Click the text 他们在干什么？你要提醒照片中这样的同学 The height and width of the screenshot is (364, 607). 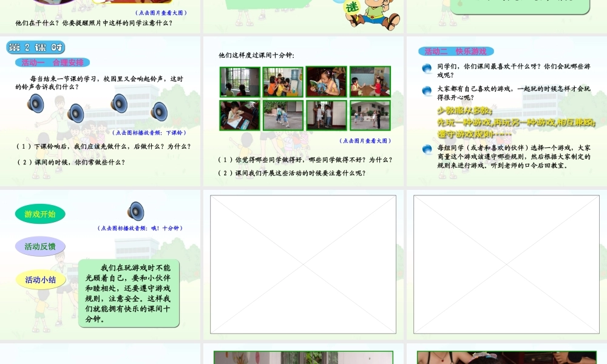point(94,23)
